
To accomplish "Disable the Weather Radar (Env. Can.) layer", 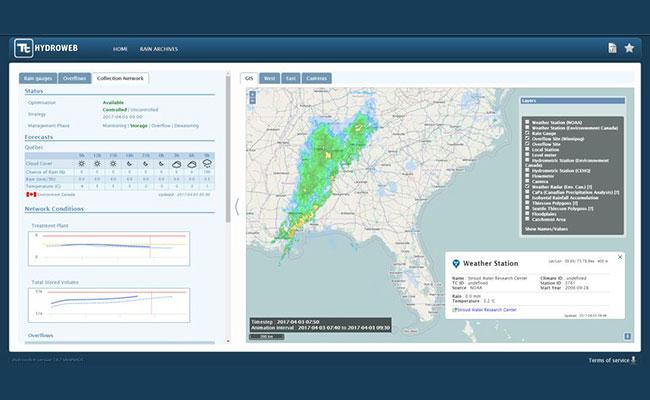I will (527, 187).
